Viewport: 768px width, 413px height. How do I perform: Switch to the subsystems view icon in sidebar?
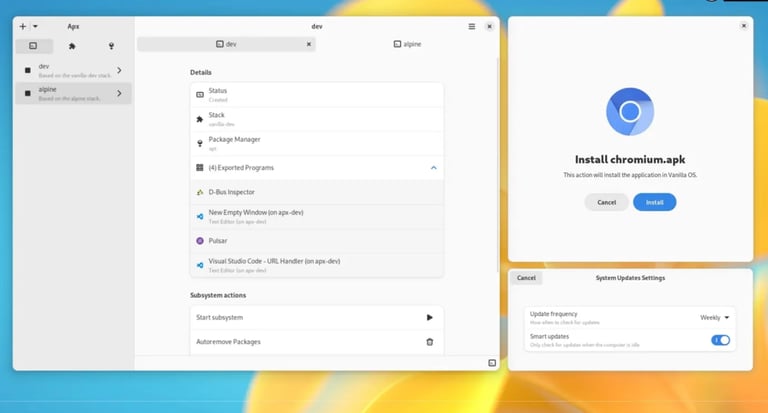coord(33,46)
